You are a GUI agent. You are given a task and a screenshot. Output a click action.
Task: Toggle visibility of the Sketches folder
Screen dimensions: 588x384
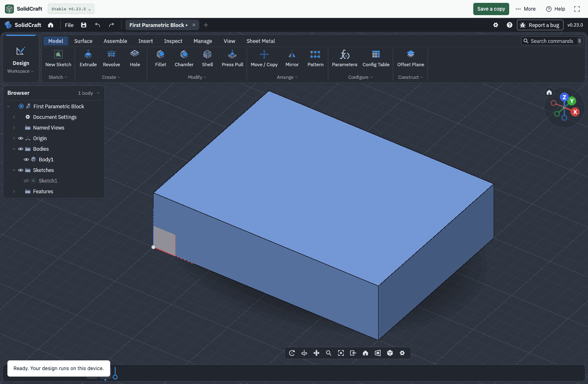coord(20,170)
